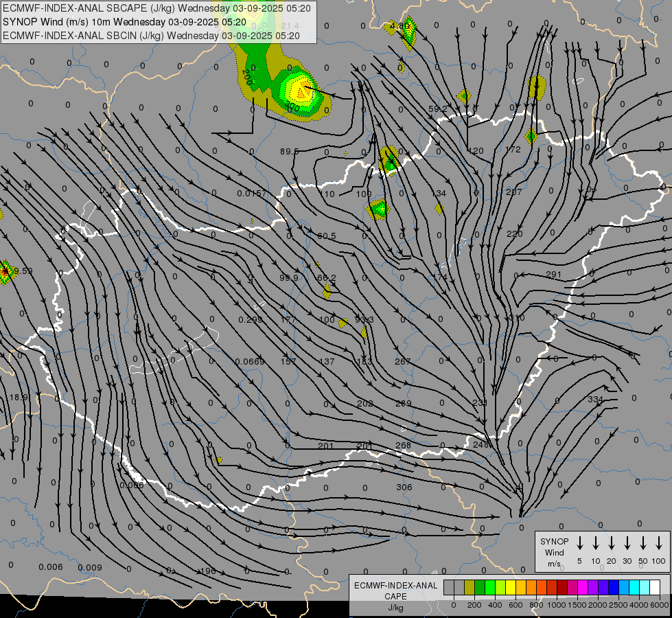Click the 157 value on the map
Image resolution: width=672 pixels, height=618 pixels.
(288, 362)
